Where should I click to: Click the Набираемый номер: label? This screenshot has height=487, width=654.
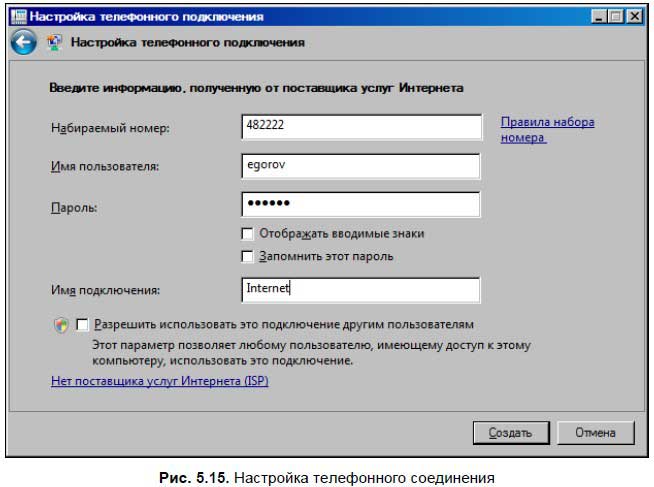click(110, 128)
